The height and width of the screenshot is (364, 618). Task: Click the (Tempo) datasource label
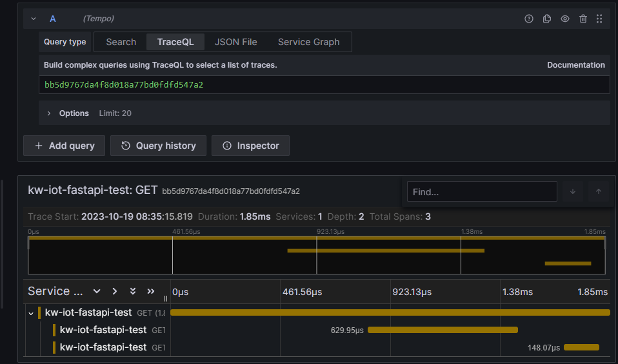(x=99, y=19)
